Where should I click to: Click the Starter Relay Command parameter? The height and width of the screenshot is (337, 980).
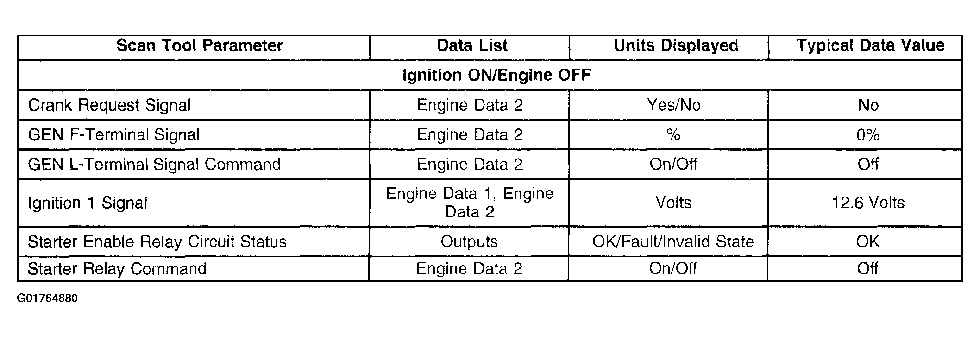[194, 269]
